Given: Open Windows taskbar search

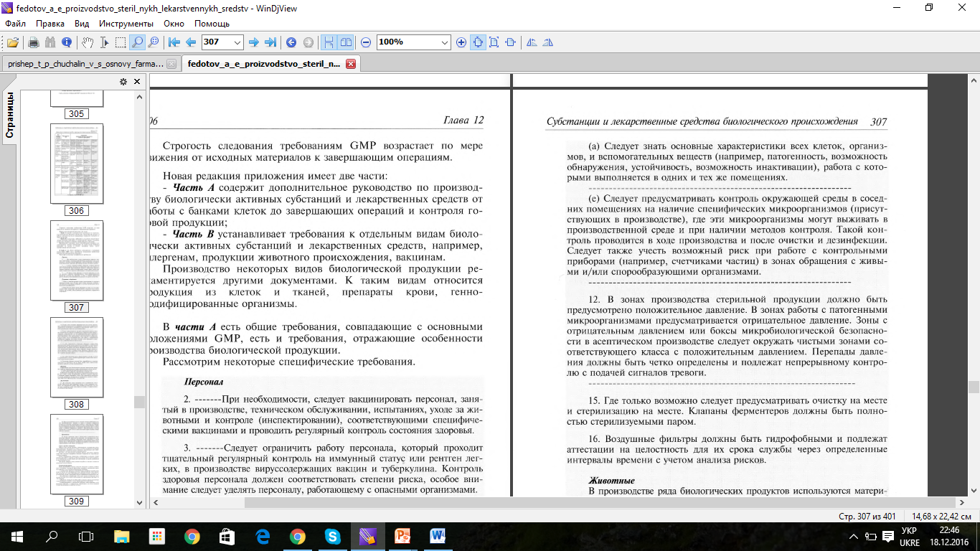Looking at the screenshot, I should point(52,536).
